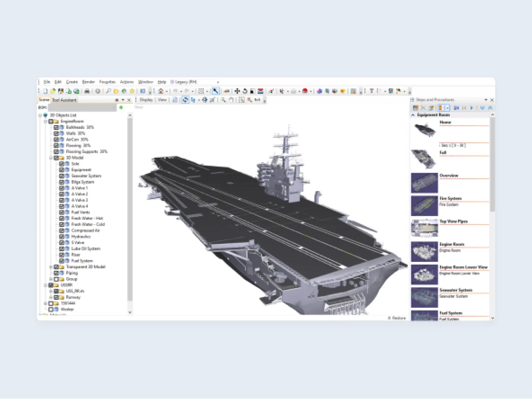Screen dimensions: 532x399
Task: Close the Scene panel with the X button
Action: pyautogui.click(x=129, y=100)
